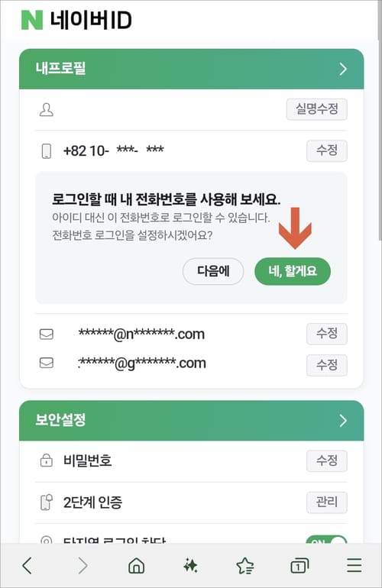The image size is (382, 588).
Task: Toggle the ON switch for other-region login block
Action: click(x=326, y=540)
